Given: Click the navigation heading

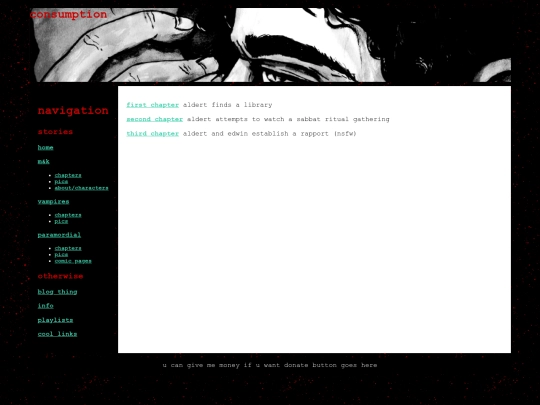Looking at the screenshot, I should [73, 111].
